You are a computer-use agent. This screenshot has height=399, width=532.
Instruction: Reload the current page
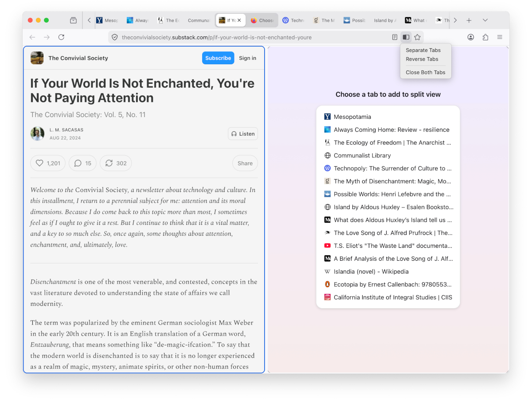pos(61,37)
